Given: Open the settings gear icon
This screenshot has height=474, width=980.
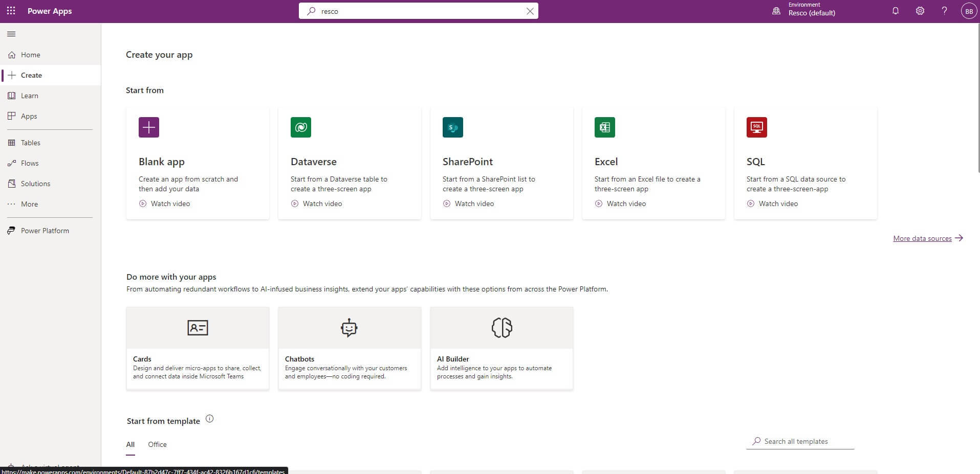Looking at the screenshot, I should point(920,11).
